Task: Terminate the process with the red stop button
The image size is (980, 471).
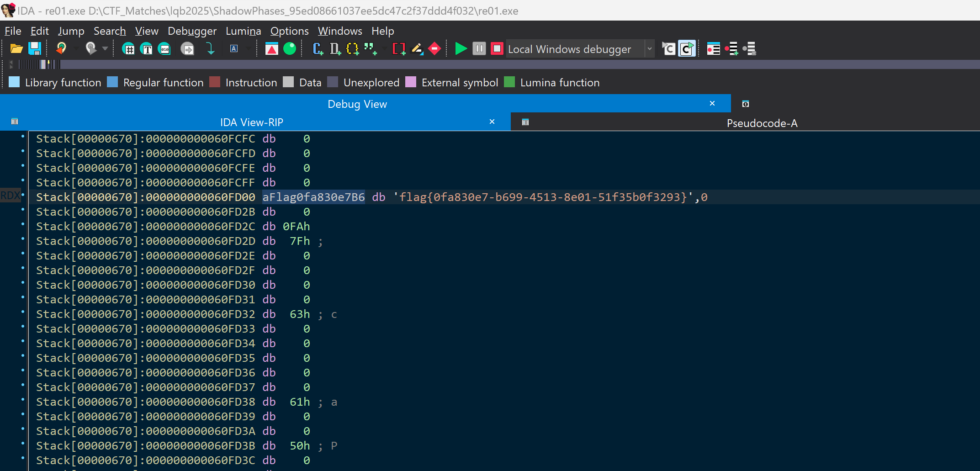Action: coord(497,48)
